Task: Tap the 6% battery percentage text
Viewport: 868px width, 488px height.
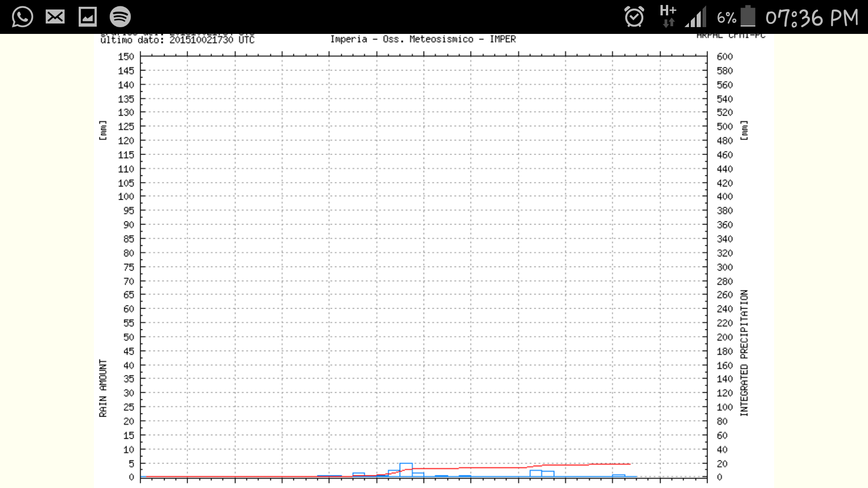Action: [x=726, y=18]
